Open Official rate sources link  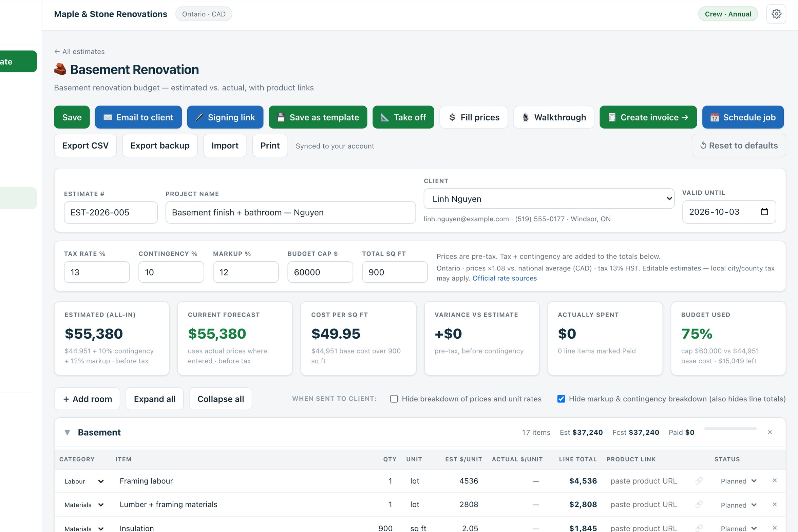[x=505, y=278]
